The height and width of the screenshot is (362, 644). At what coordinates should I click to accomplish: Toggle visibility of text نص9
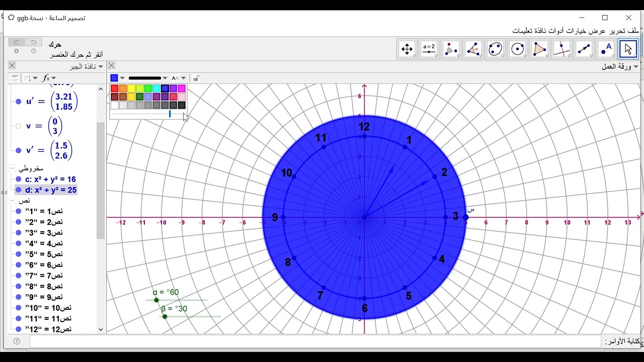point(19,297)
